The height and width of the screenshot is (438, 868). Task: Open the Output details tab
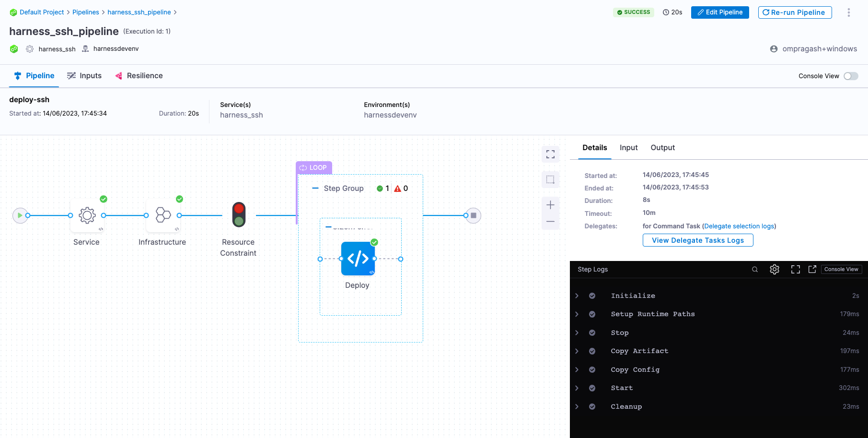tap(662, 148)
